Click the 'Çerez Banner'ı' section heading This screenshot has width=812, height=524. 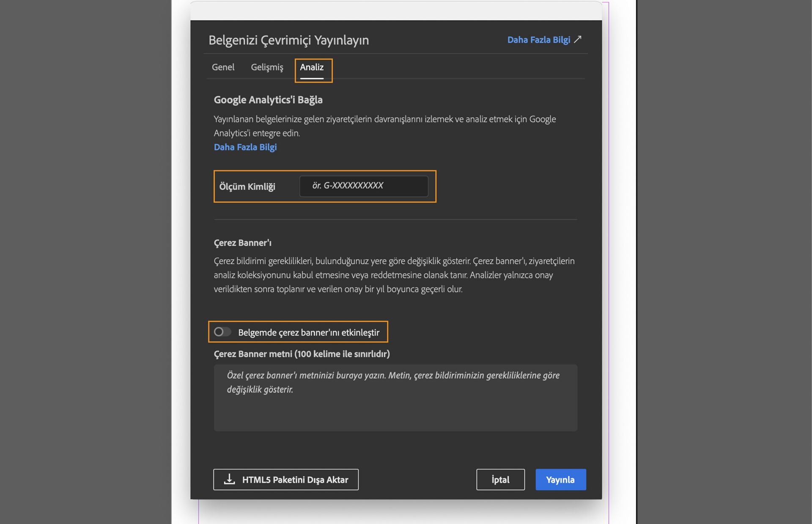pyautogui.click(x=242, y=243)
